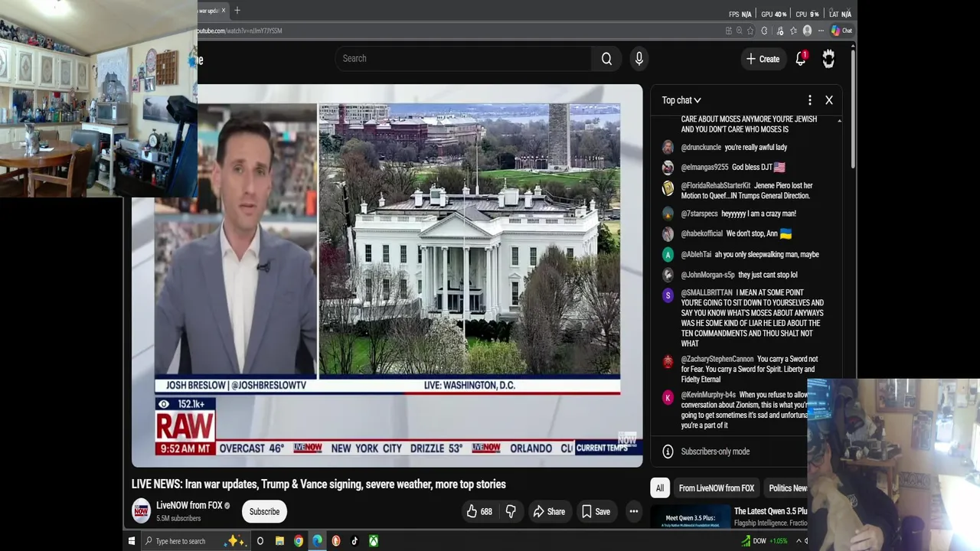Open DuckDuckGo browser from taskbar
Viewport: 980px width, 551px height.
coord(336,541)
